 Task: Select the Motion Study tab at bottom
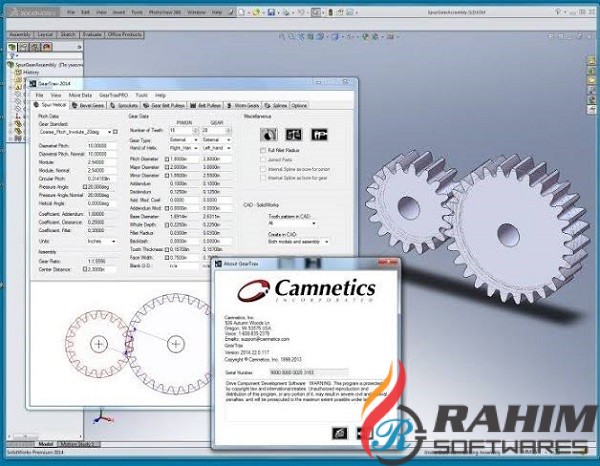[x=80, y=444]
